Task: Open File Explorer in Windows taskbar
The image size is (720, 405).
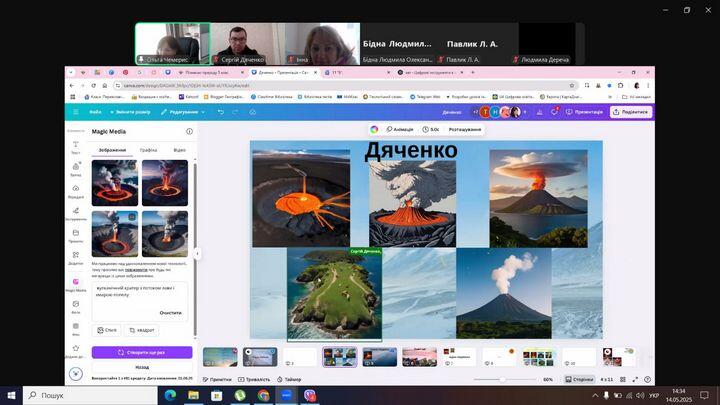Action: [x=193, y=395]
